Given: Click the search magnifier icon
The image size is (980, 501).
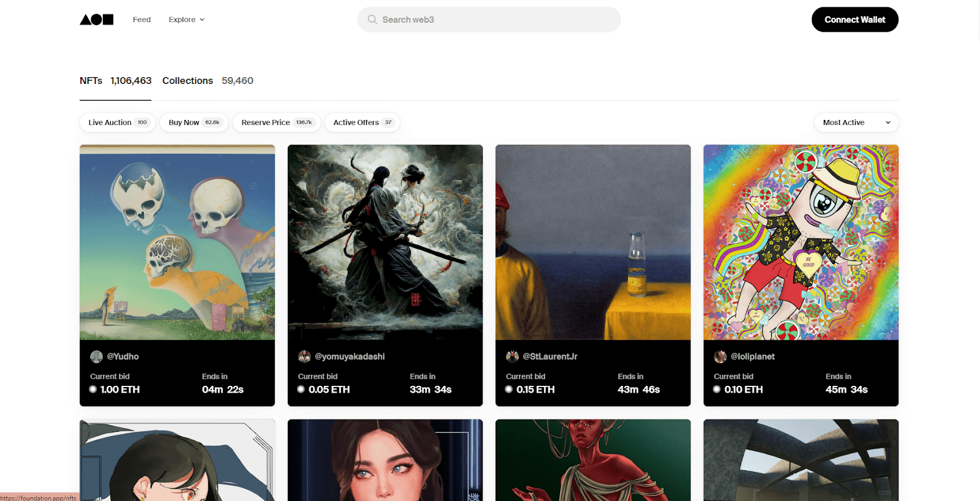Looking at the screenshot, I should pos(372,20).
